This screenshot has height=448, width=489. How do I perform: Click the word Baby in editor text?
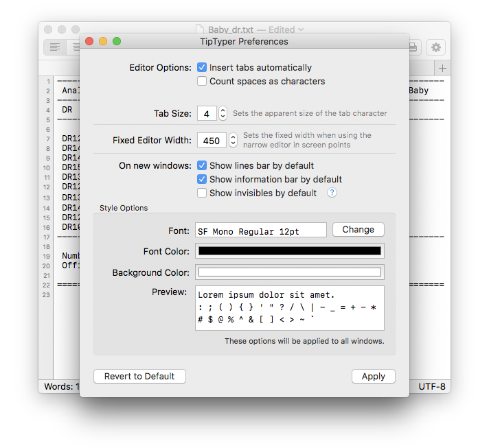click(418, 91)
